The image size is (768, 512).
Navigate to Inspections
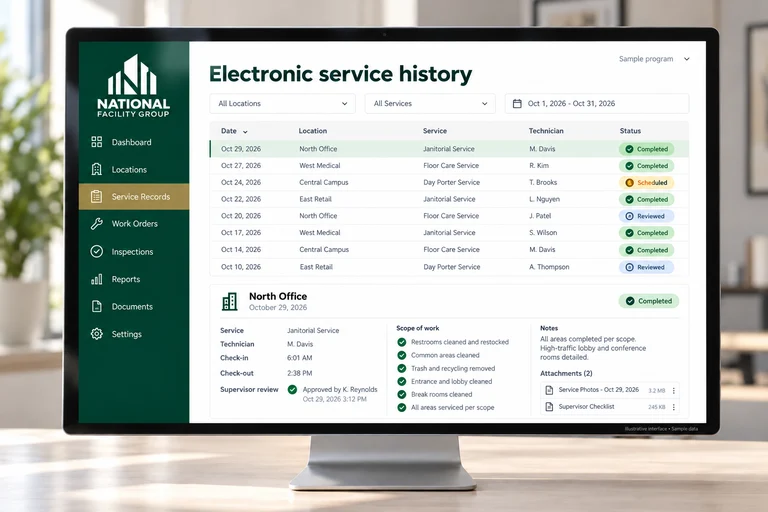pos(134,251)
